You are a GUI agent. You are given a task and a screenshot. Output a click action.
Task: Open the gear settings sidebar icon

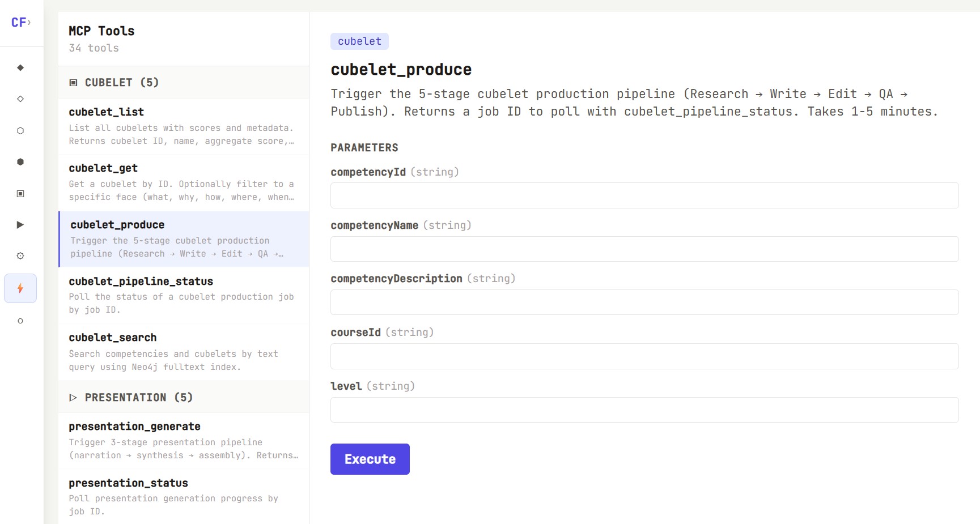tap(20, 256)
